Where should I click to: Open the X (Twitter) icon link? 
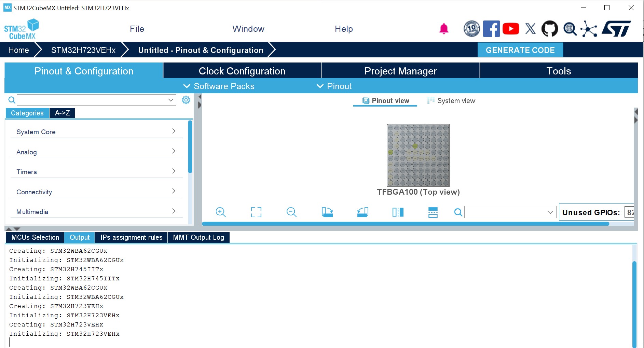click(530, 29)
